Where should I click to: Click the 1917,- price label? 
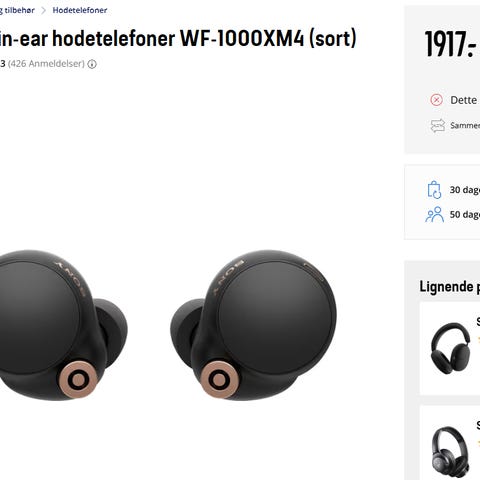[450, 44]
